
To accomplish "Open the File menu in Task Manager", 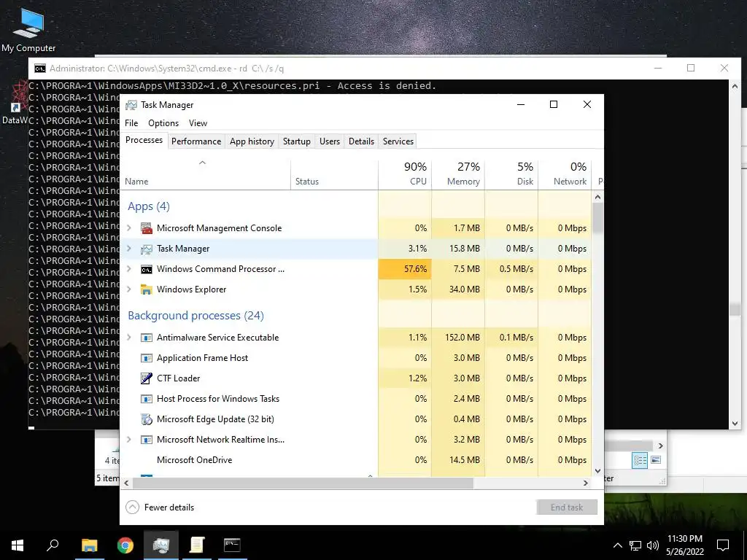I will click(x=131, y=123).
